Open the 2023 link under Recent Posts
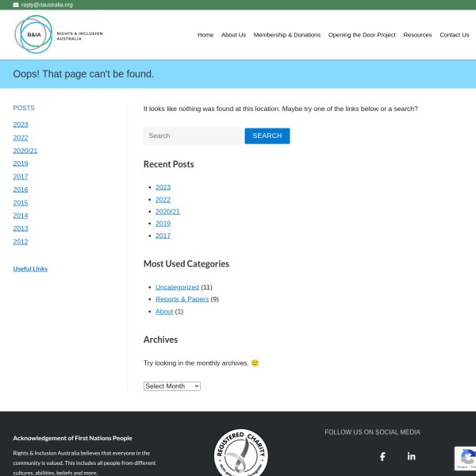The height and width of the screenshot is (476, 476). [x=163, y=187]
